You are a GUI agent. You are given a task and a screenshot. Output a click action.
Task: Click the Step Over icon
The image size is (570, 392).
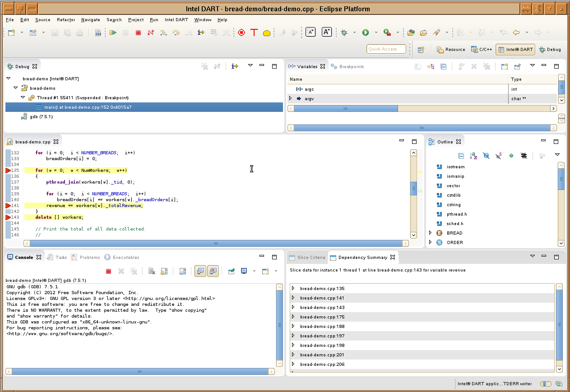pos(176,32)
